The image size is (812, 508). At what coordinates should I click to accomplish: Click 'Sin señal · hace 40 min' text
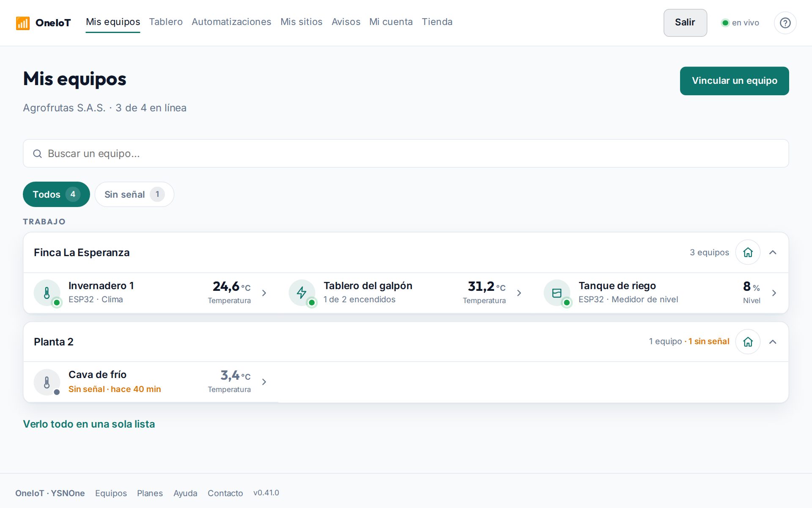[115, 389]
